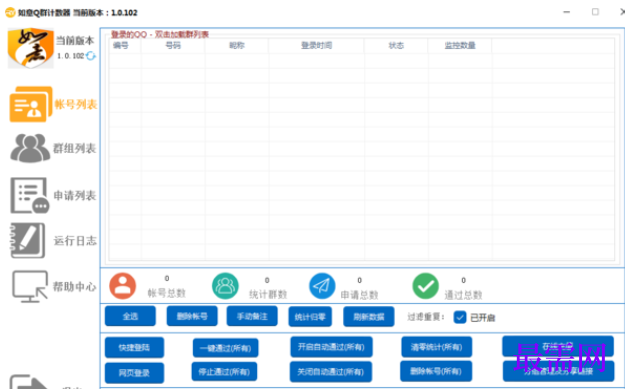
Task: Open the 运行日志 notebook icon
Action: pos(28,240)
